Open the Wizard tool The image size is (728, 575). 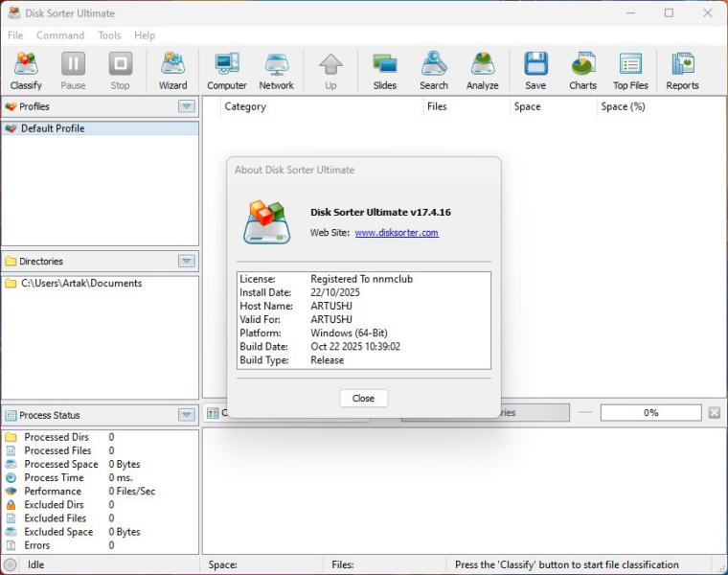pos(172,71)
